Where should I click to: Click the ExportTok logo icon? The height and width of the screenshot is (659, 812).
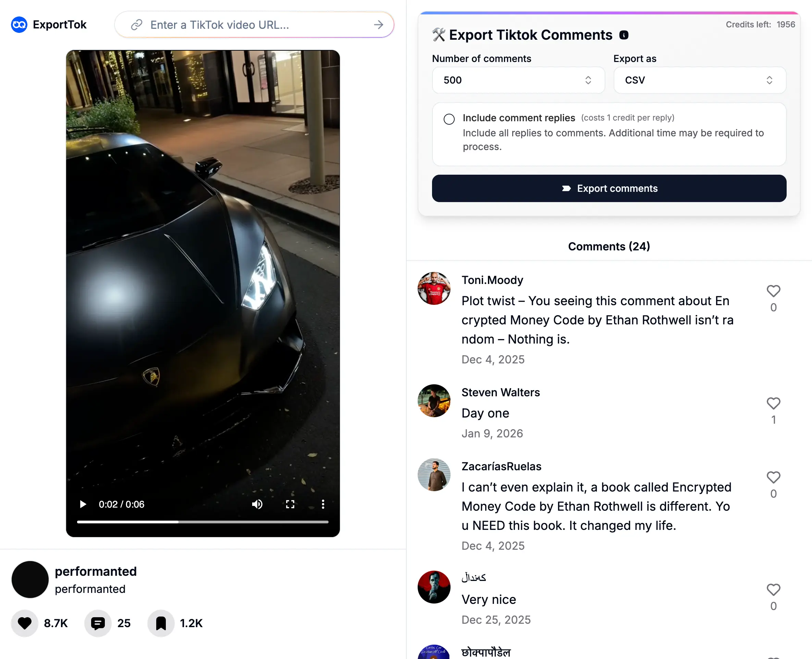point(19,25)
